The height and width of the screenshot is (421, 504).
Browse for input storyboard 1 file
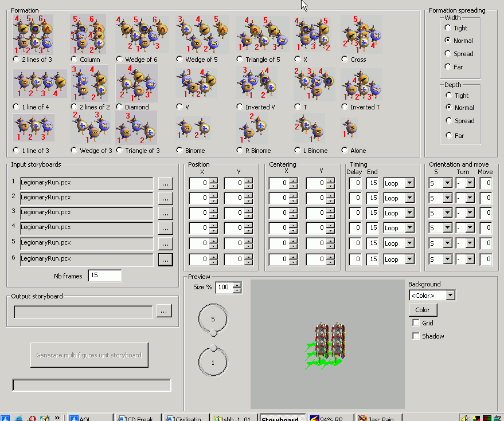166,184
